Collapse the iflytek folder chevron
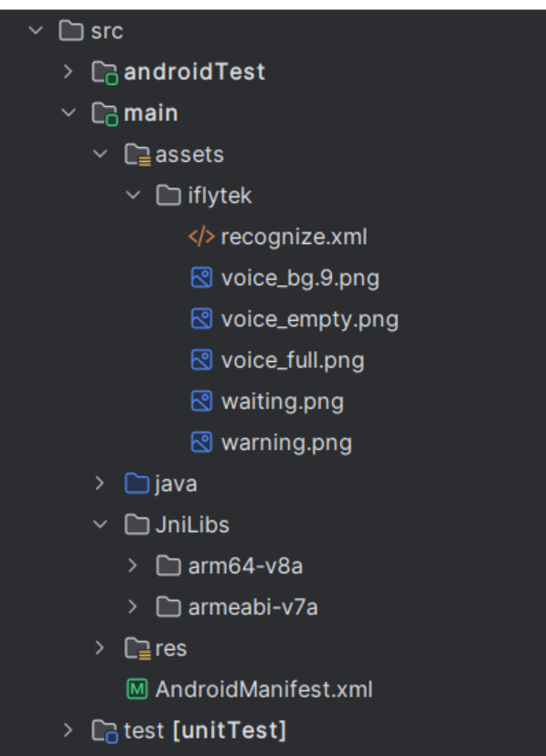 coord(133,196)
